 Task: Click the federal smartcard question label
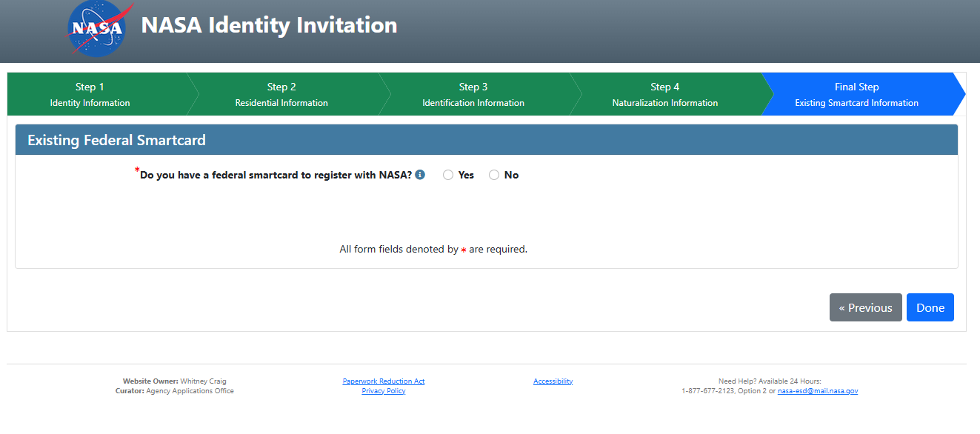coord(276,176)
